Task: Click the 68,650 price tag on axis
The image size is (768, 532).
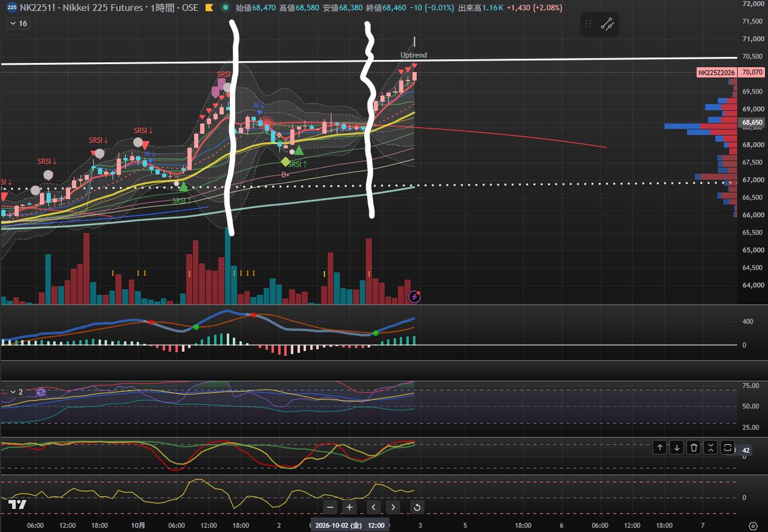Action: point(751,122)
